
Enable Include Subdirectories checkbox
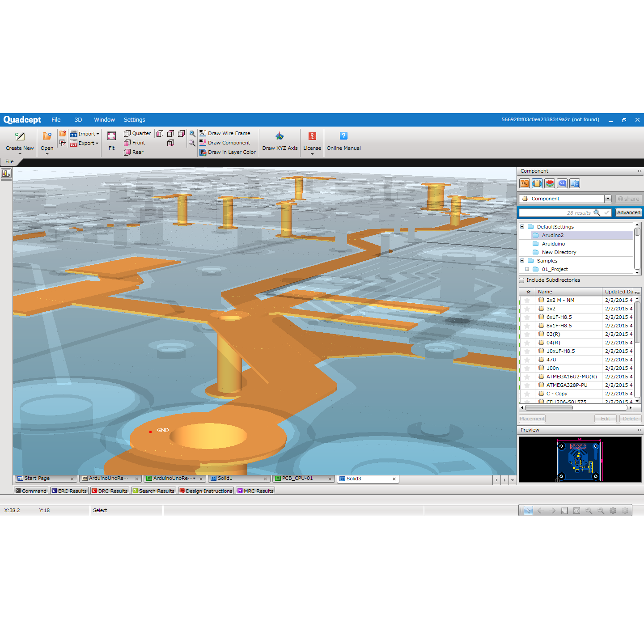pos(521,280)
